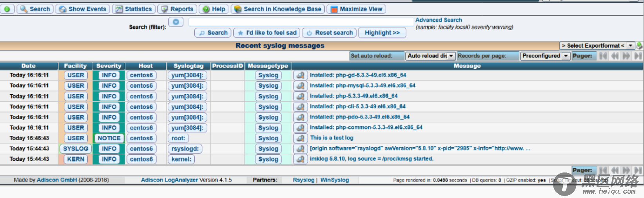Open the Statistics toolbar item

tap(134, 9)
